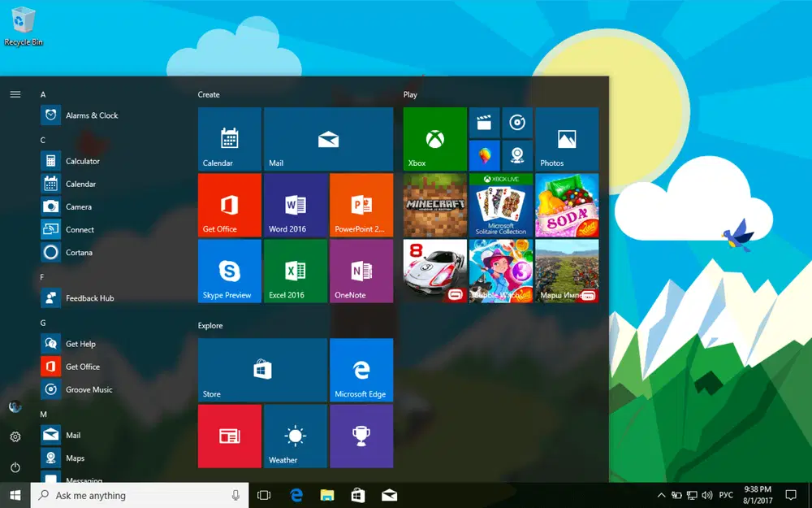Launch the Microsoft Edge tile
The height and width of the screenshot is (508, 812).
[x=361, y=370]
